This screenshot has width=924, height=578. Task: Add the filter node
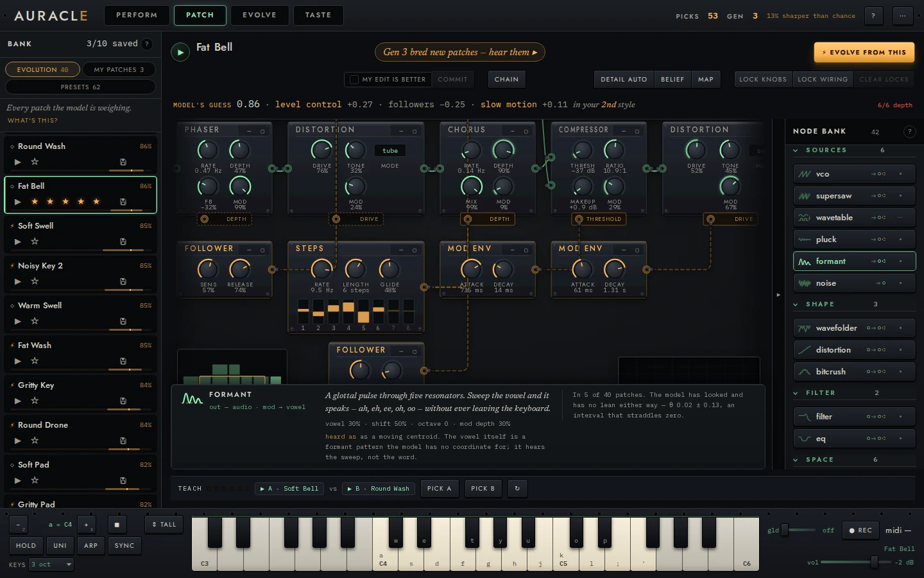tap(854, 417)
